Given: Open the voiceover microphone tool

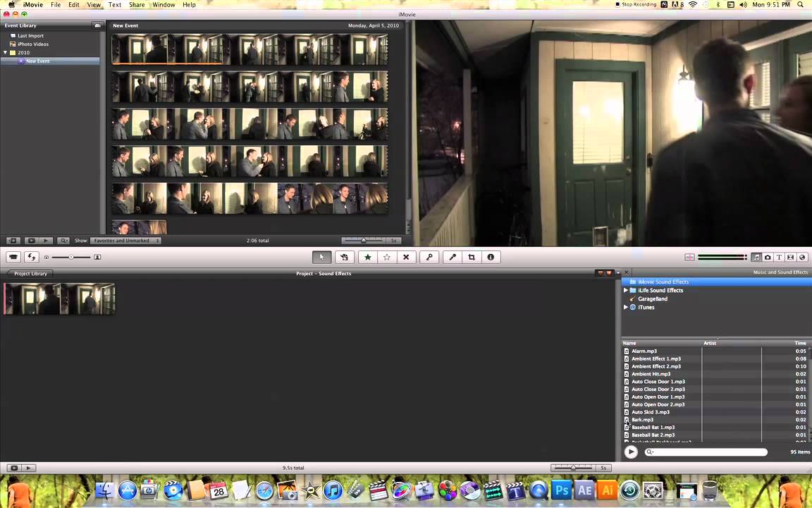Looking at the screenshot, I should pos(453,257).
